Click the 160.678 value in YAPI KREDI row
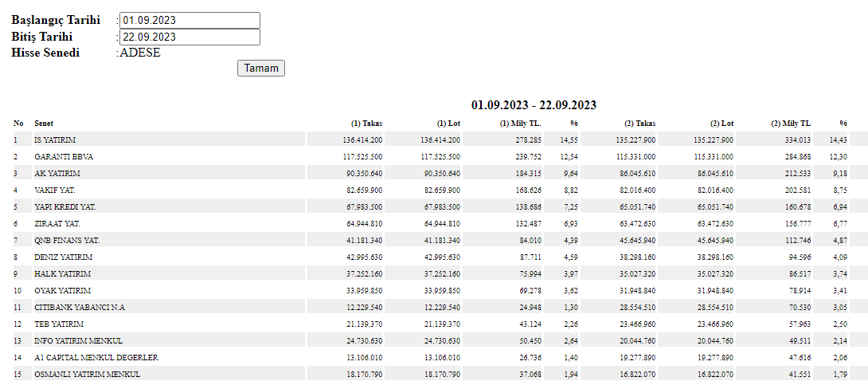Screen dimensions: 868x385 click(x=799, y=206)
